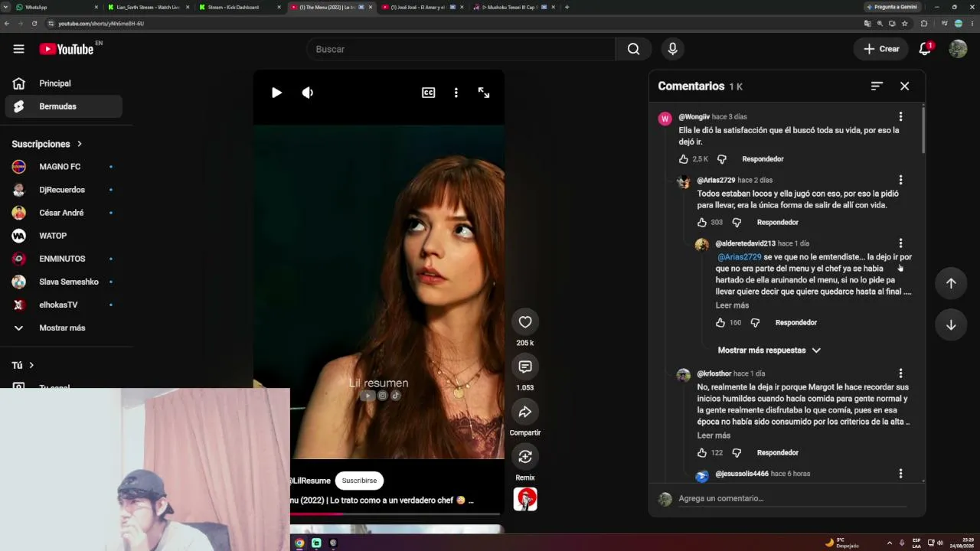Open the @LilResume channel link
Viewport: 980px width, 551px height.
tap(311, 481)
